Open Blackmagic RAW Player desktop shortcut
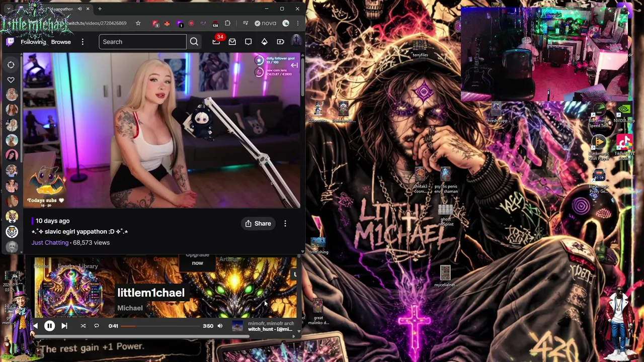The width and height of the screenshot is (644, 362). click(599, 148)
